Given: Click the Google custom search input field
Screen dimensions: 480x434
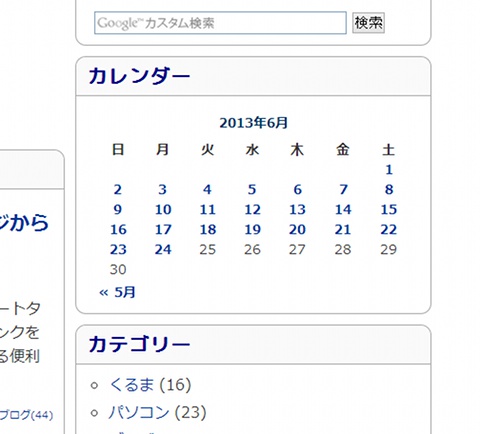Looking at the screenshot, I should [x=220, y=23].
